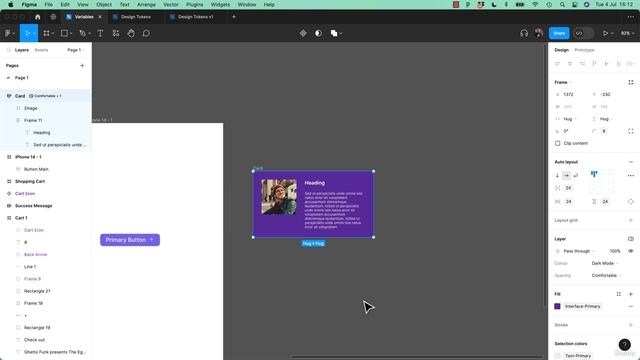Open Boolean groups dropdown arrow
Screen dimensions: 640x360
tap(341, 33)
